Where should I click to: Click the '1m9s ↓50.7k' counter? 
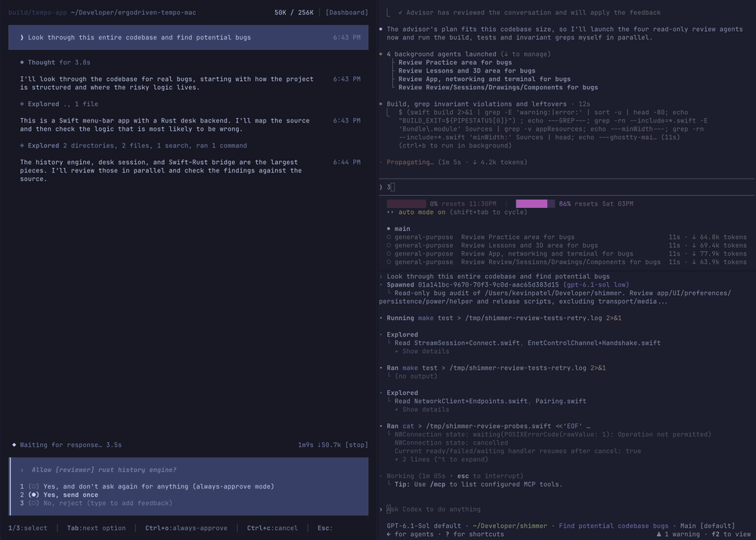[x=319, y=445]
